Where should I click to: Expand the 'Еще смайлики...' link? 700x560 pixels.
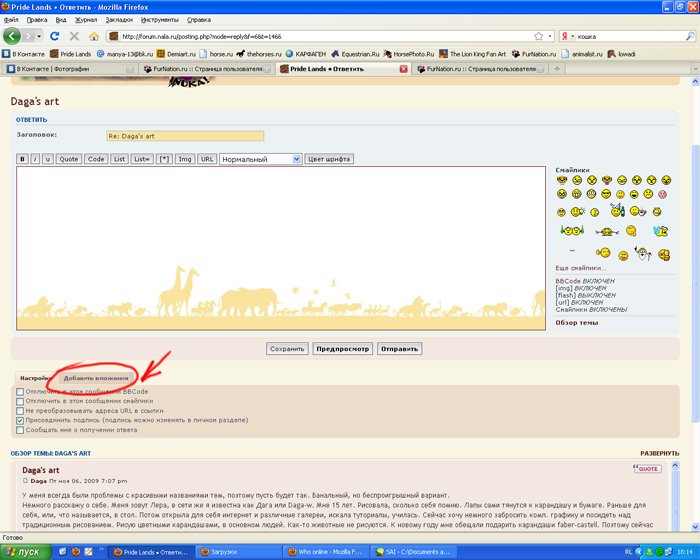580,268
